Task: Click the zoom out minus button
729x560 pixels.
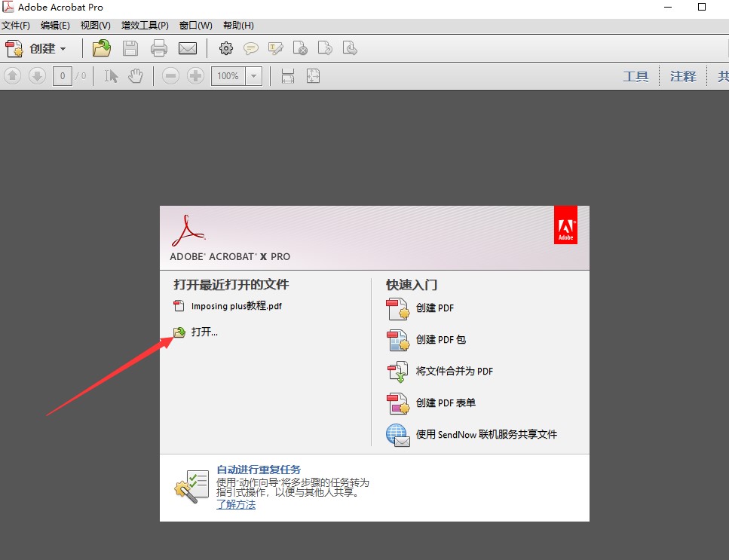Action: 170,76
